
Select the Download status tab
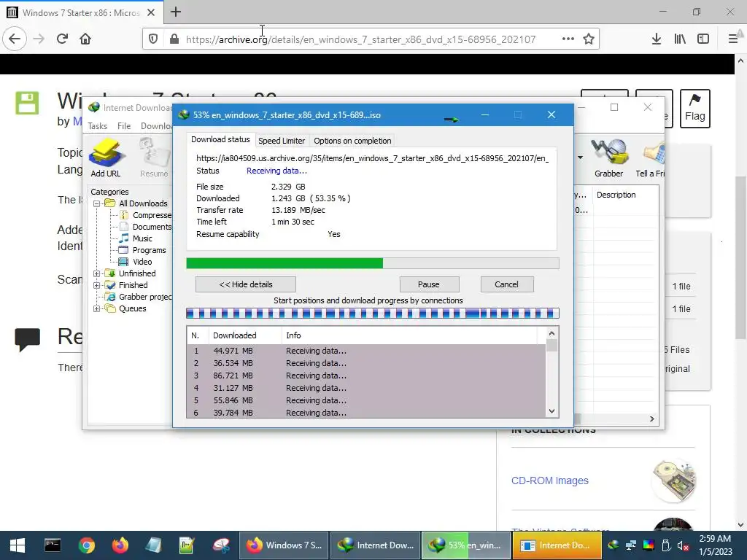pyautogui.click(x=220, y=139)
